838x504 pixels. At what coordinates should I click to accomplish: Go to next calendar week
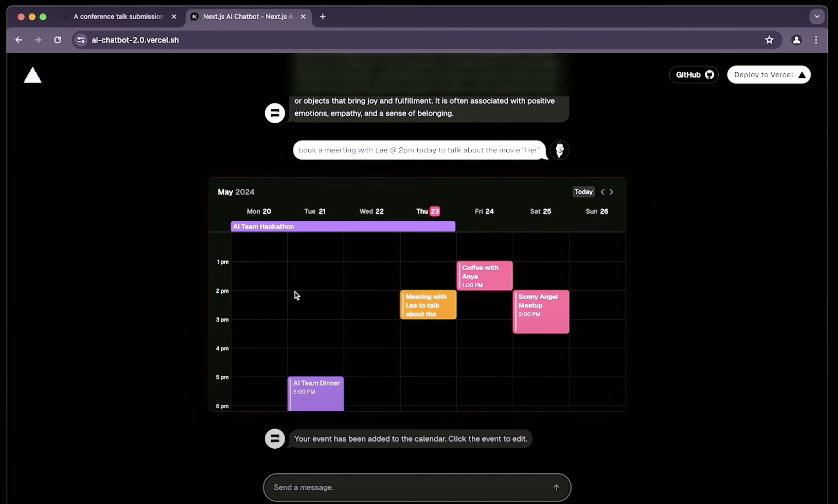click(611, 192)
